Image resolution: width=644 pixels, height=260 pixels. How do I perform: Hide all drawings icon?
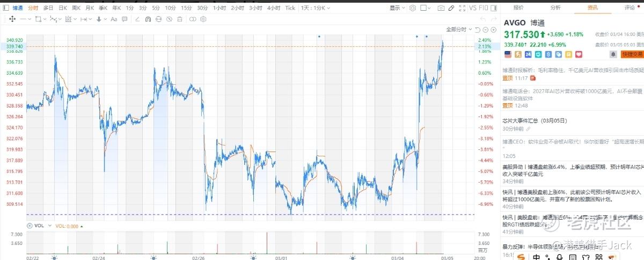point(169,19)
